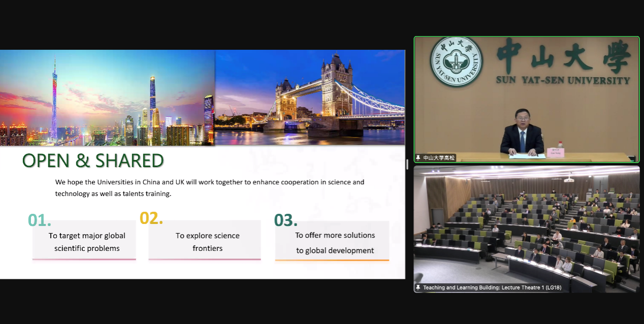Click the green 中山大学 characters on the wall
The height and width of the screenshot is (324, 644).
point(563,55)
